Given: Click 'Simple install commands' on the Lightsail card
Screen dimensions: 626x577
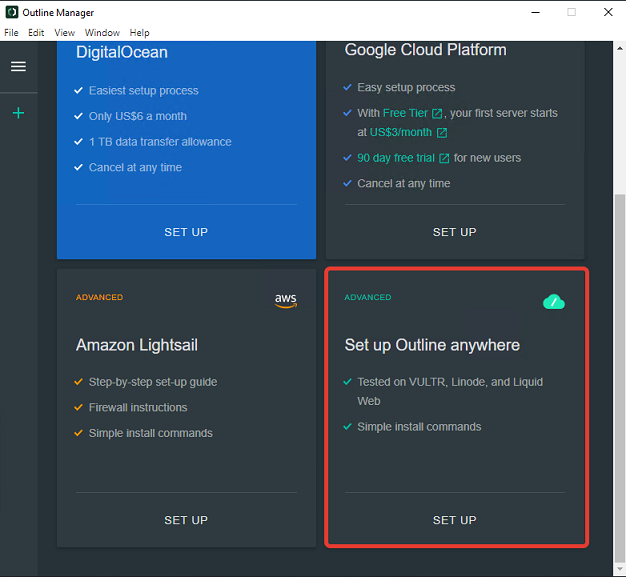Looking at the screenshot, I should (x=151, y=433).
